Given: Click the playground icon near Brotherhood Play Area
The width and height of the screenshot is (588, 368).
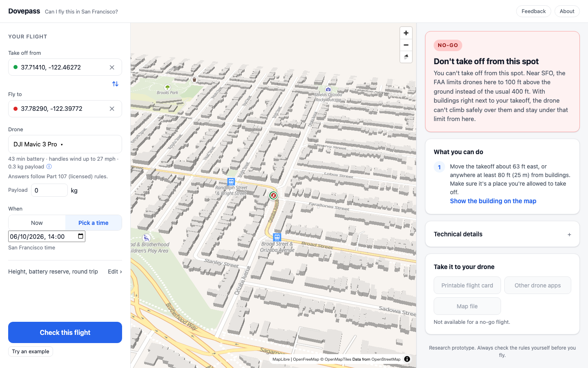Looking at the screenshot, I should [x=146, y=238].
